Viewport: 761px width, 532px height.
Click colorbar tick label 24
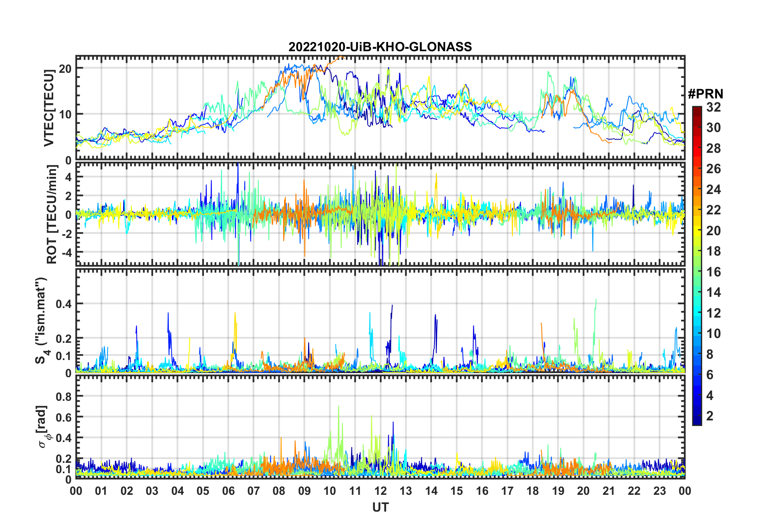[x=713, y=189]
